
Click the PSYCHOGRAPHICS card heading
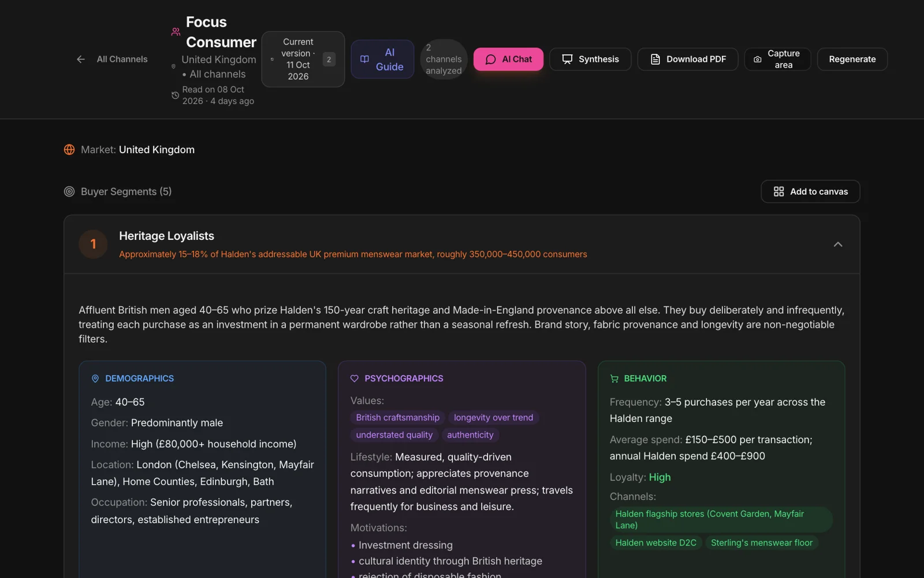click(404, 379)
